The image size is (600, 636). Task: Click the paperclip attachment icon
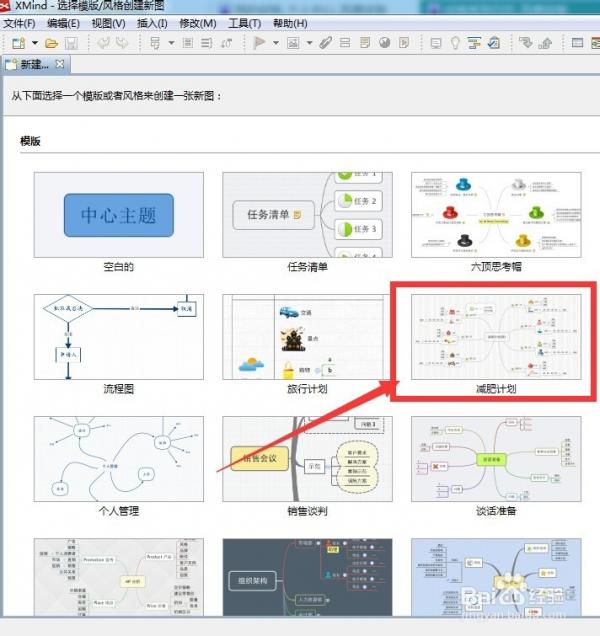point(326,43)
